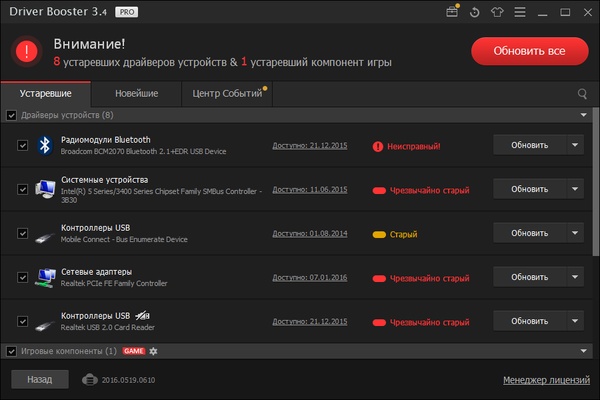This screenshot has height=400, width=600.
Task: Open dropdown arrow next to Bluetooth Обновить
Action: [x=575, y=145]
